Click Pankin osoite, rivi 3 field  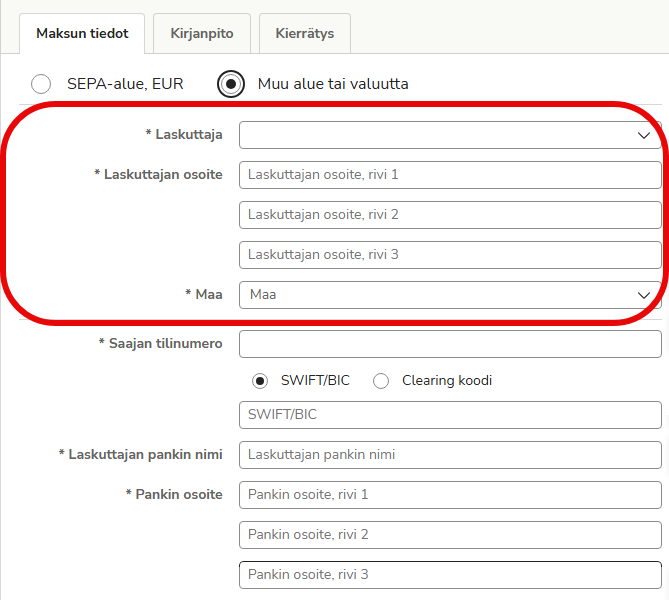(450, 575)
